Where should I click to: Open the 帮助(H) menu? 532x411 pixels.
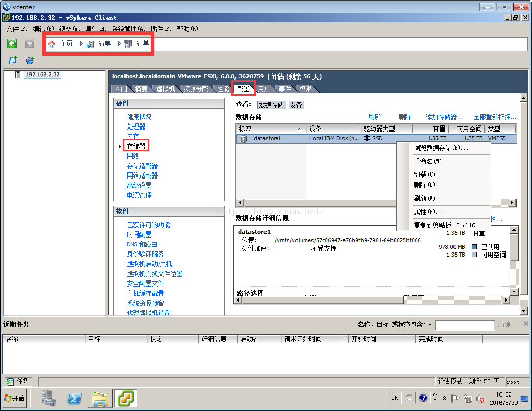coord(187,29)
